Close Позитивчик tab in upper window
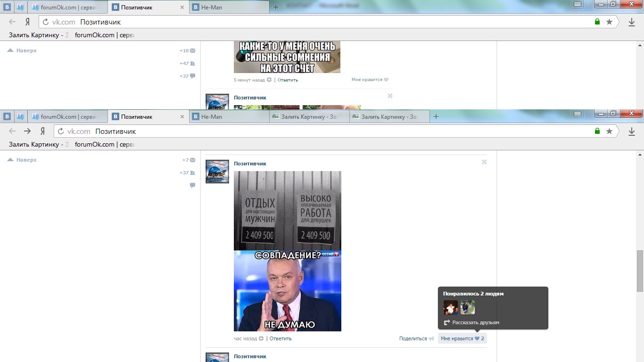644x362 pixels. pyautogui.click(x=182, y=8)
